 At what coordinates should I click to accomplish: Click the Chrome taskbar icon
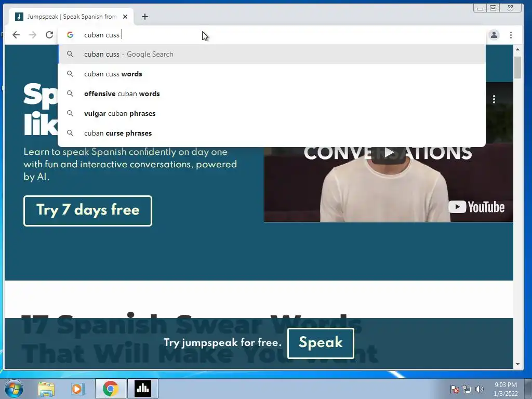[x=110, y=389]
